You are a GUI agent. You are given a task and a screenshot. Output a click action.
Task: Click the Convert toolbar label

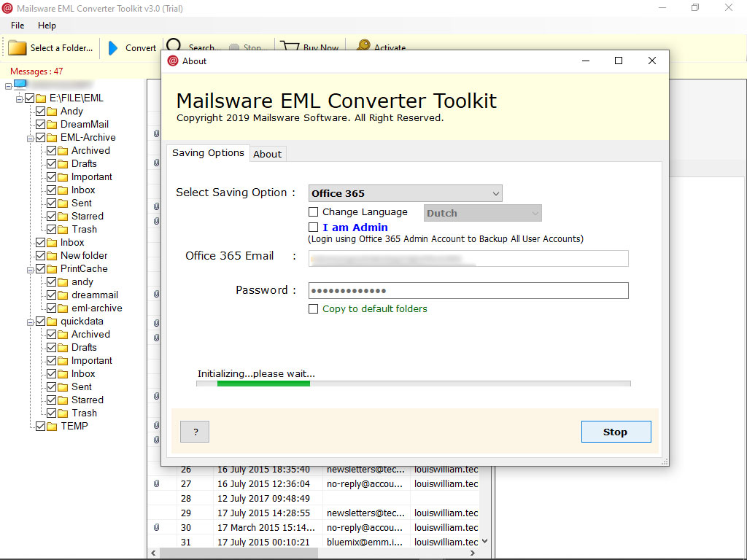coord(141,48)
